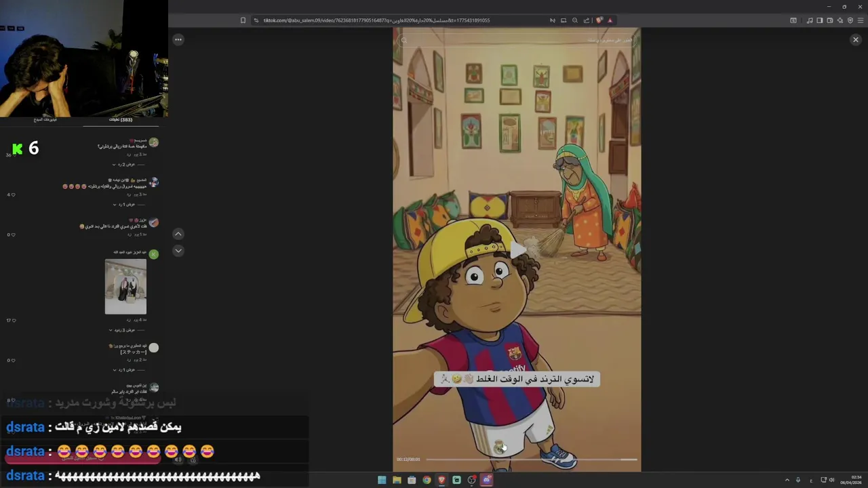This screenshot has height=488, width=868.
Task: Open File Explorer from taskbar
Action: 397,480
